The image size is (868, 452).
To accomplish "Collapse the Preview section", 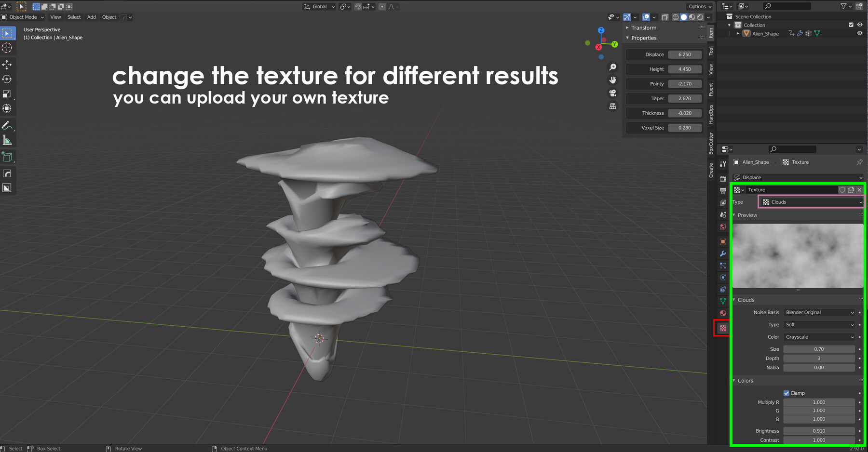I will point(735,215).
